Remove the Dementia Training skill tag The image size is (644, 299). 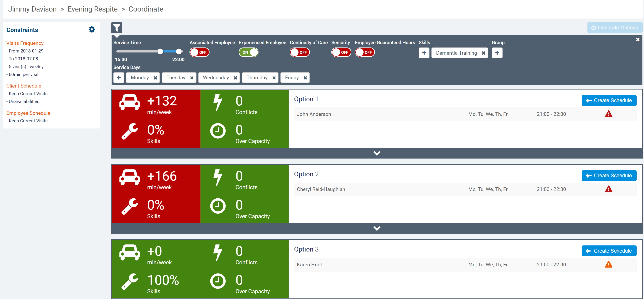pyautogui.click(x=483, y=53)
